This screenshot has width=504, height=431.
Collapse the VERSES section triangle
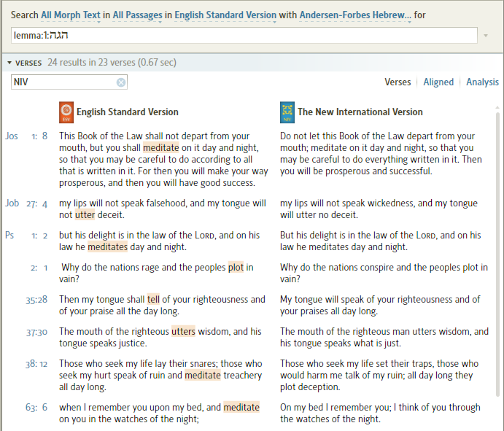click(9, 63)
